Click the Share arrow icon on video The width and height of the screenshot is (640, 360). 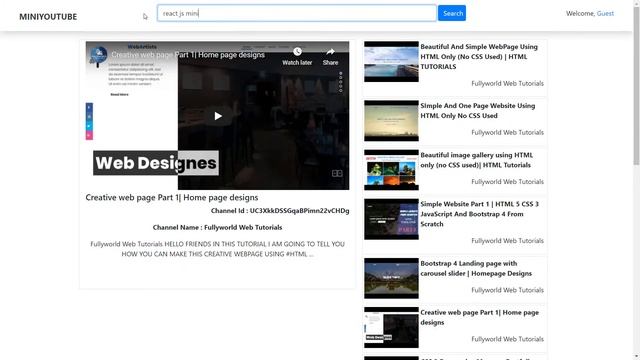point(330,51)
